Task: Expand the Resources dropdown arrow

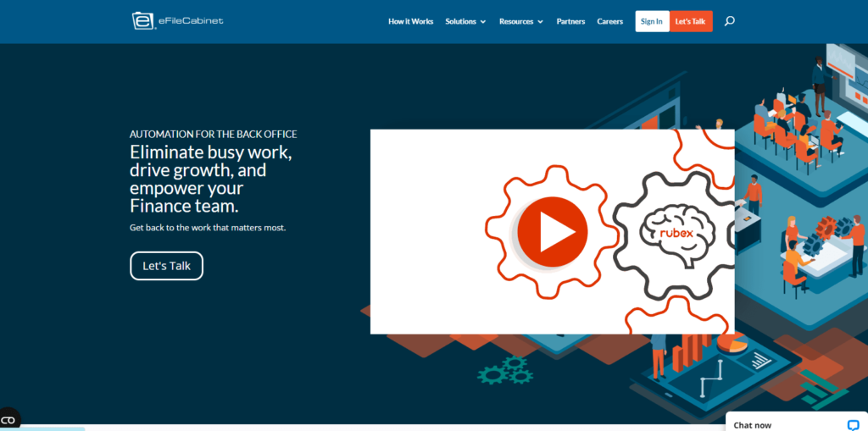Action: coord(540,22)
